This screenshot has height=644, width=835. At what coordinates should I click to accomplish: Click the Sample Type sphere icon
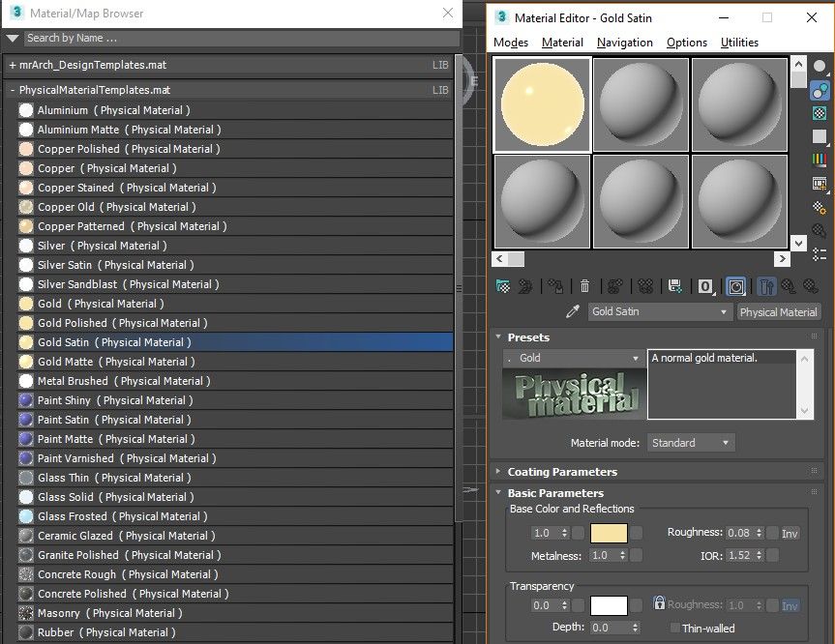click(820, 67)
